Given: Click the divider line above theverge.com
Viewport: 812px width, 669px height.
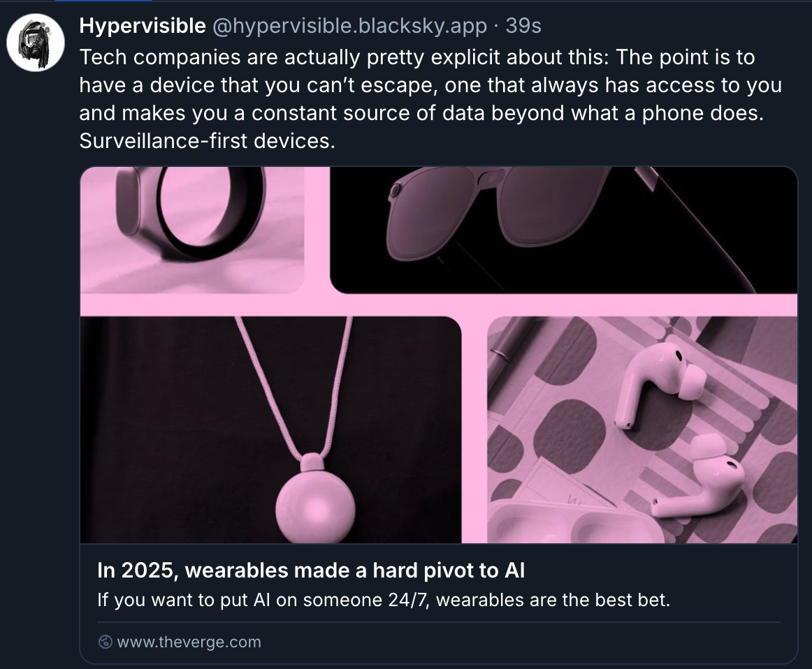Looking at the screenshot, I should click(x=439, y=622).
